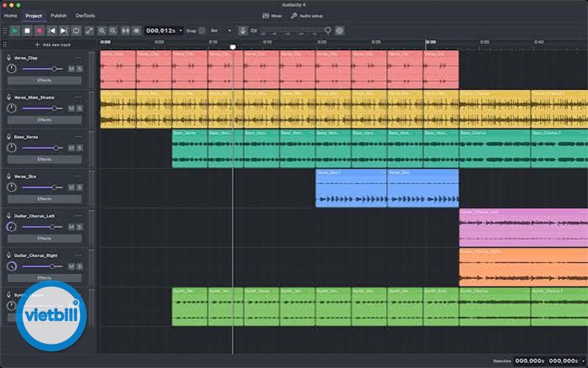Screen dimensions: 588x368
Task: Click the volume slider of Verse_Clap track
Action: (x=43, y=68)
